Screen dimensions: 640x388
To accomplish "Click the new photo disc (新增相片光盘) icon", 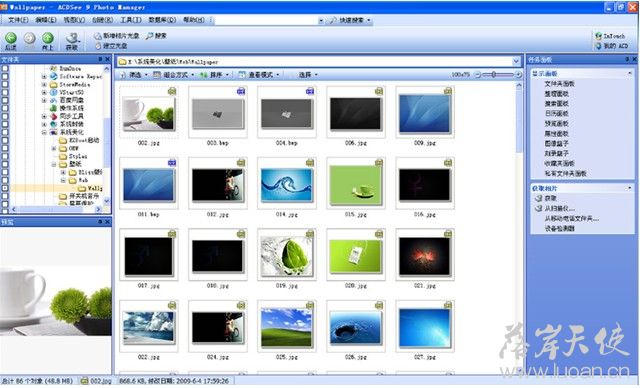I will 98,36.
